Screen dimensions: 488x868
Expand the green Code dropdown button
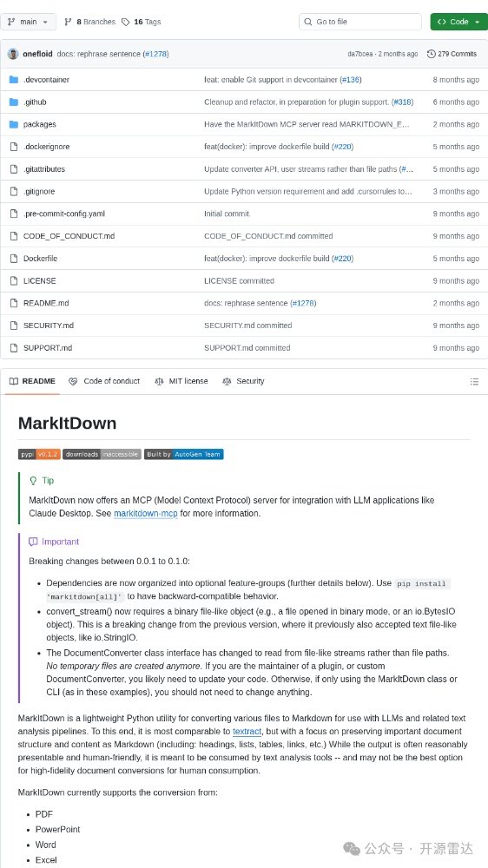pos(458,23)
